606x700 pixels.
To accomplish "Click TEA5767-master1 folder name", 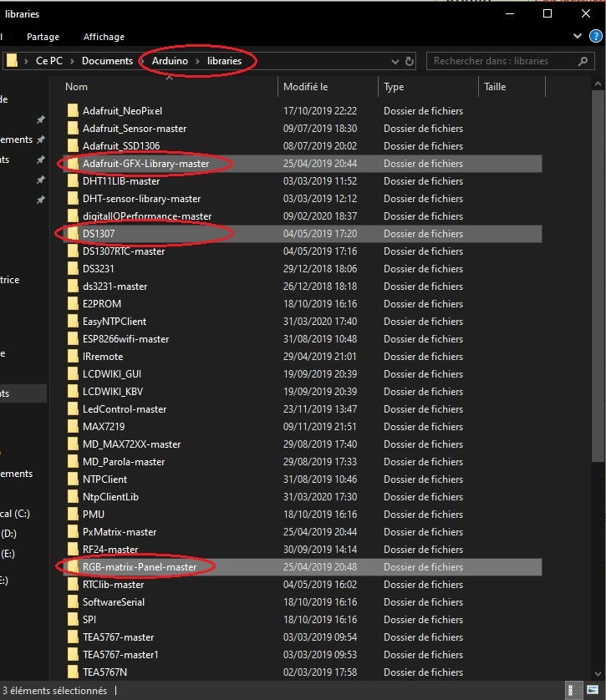I will tap(120, 654).
